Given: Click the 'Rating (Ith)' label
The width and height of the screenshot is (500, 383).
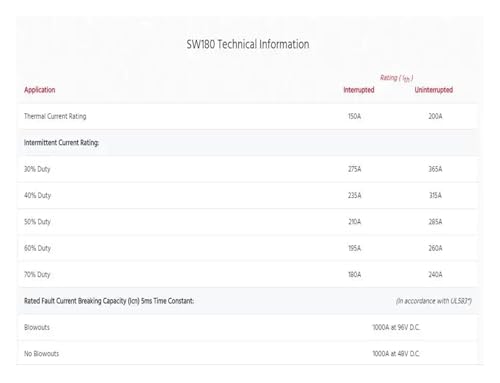Looking at the screenshot, I should click(x=396, y=78).
